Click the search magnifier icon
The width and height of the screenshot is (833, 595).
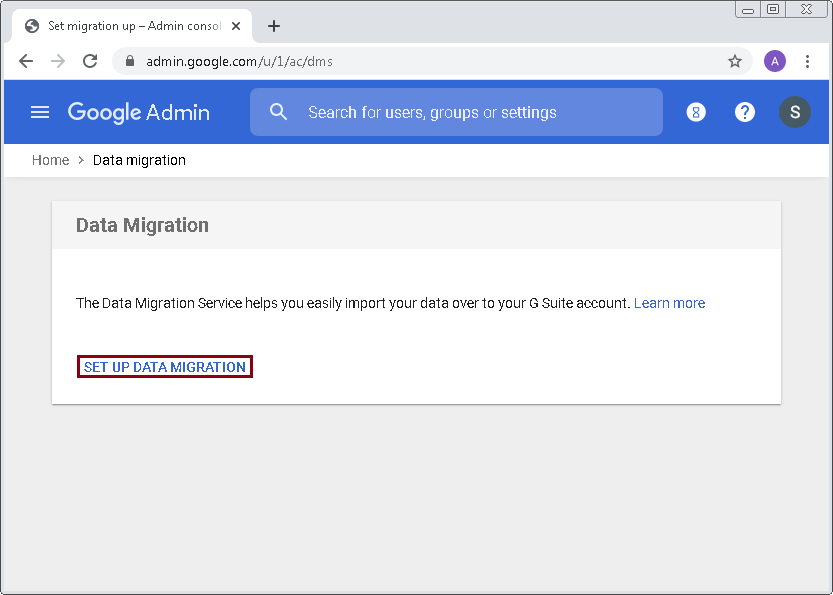pyautogui.click(x=278, y=112)
